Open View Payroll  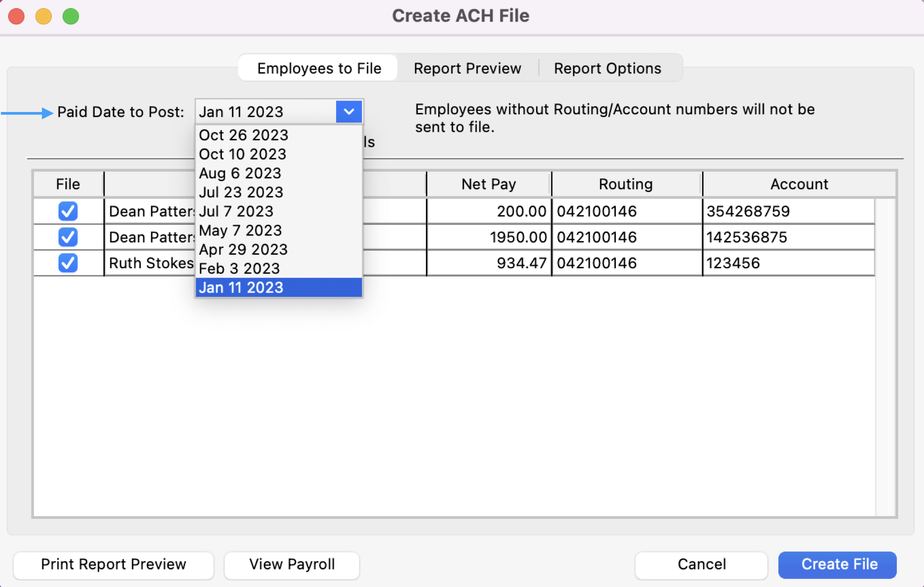(x=292, y=564)
